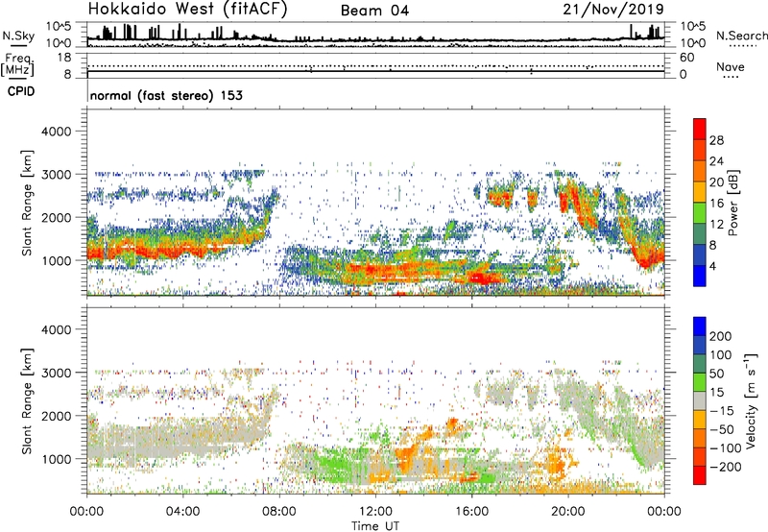
Task: Click the "12:00" time tick label
Action: point(375,512)
